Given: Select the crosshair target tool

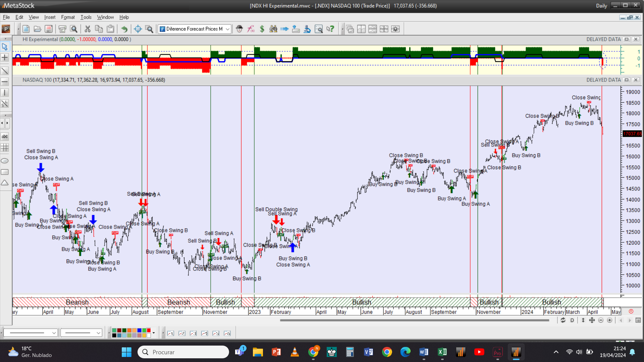Looking at the screenshot, I should pyautogui.click(x=138, y=29).
